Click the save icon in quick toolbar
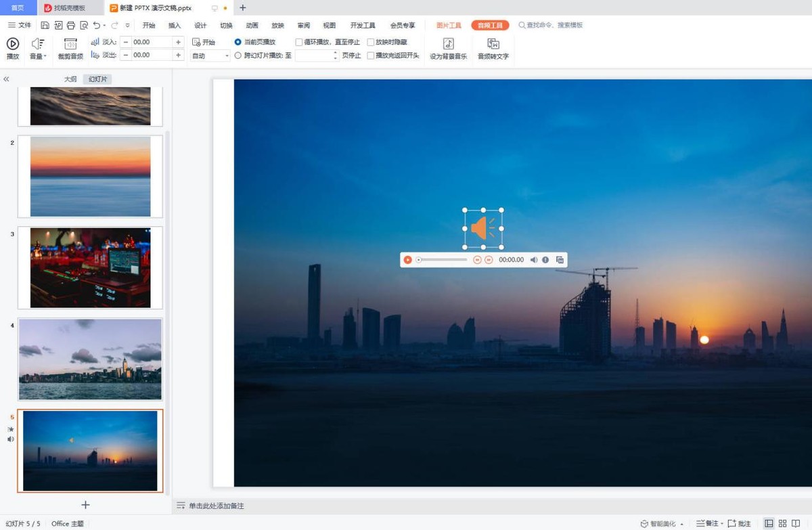 tap(45, 26)
